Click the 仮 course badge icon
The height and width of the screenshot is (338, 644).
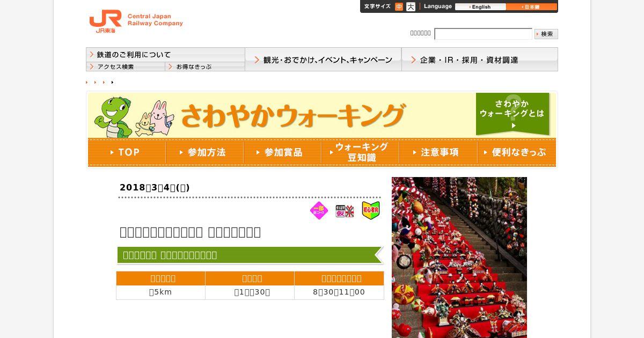tap(345, 210)
